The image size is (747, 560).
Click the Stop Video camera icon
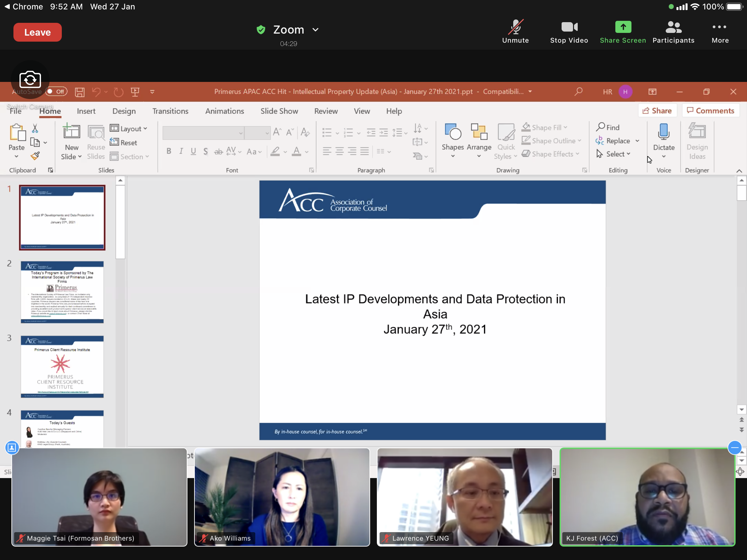click(569, 27)
